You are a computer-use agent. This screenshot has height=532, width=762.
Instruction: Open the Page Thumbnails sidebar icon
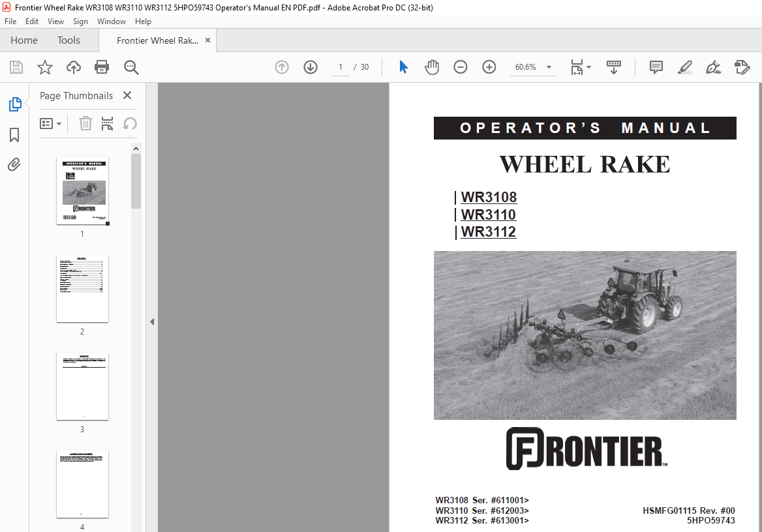point(14,104)
